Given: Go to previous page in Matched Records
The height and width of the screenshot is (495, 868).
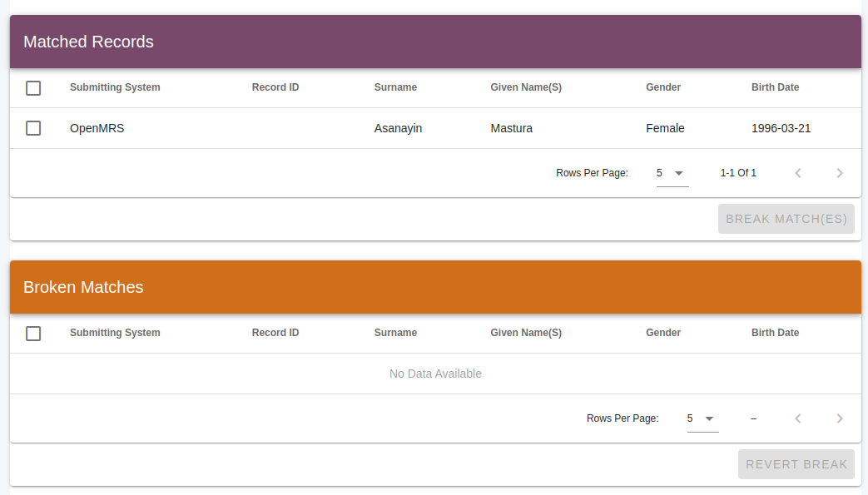Looking at the screenshot, I should point(798,173).
